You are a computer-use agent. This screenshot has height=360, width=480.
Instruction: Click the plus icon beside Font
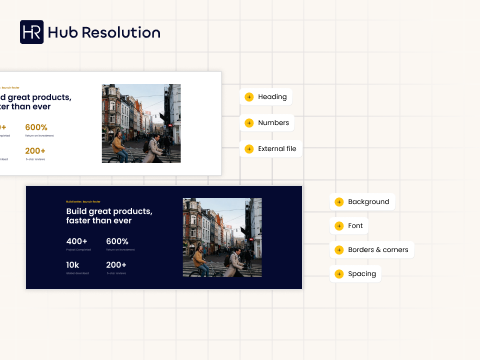click(339, 226)
